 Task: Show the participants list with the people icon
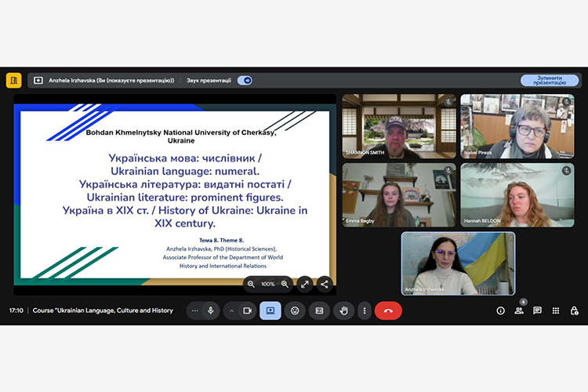pyautogui.click(x=519, y=310)
